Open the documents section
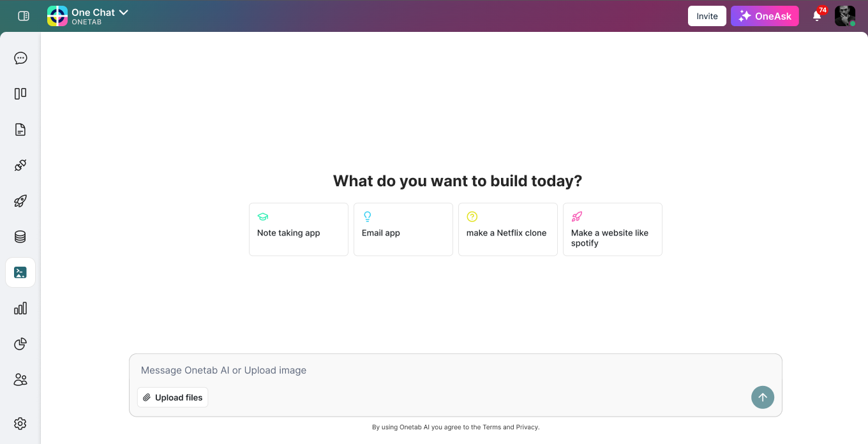The width and height of the screenshot is (868, 444). 20,129
